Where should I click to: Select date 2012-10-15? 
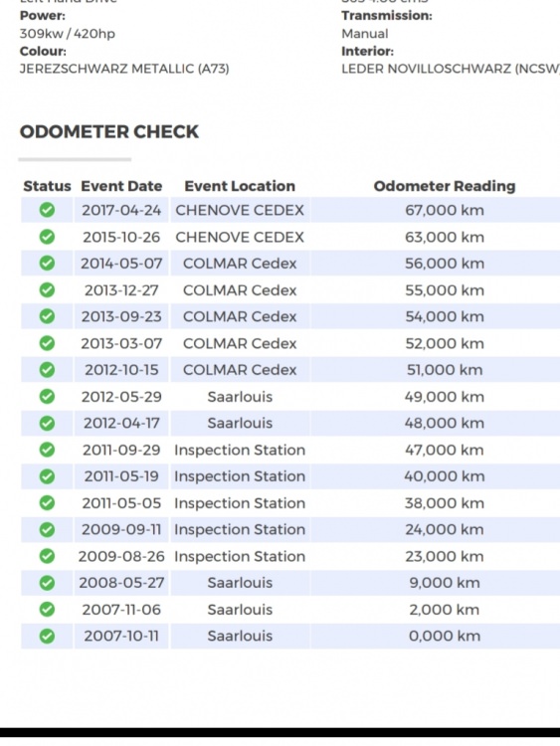pos(121,370)
